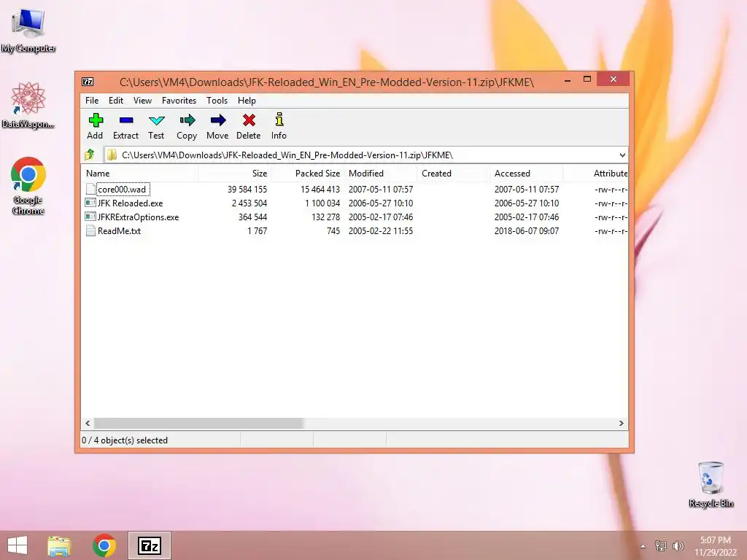Select the JFKRExtraOptions.exe file icon
This screenshot has height=560, width=747.
point(90,217)
